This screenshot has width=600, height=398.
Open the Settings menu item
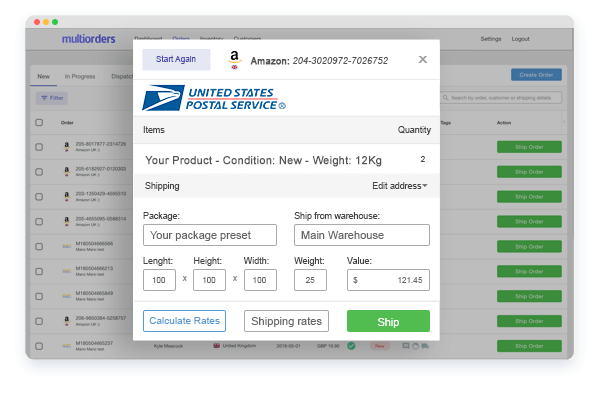(491, 39)
